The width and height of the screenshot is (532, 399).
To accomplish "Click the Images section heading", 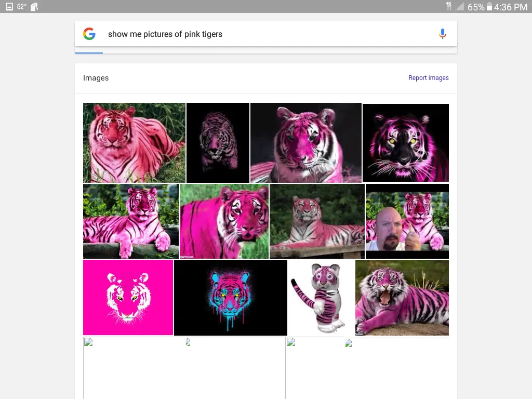I will [96, 78].
